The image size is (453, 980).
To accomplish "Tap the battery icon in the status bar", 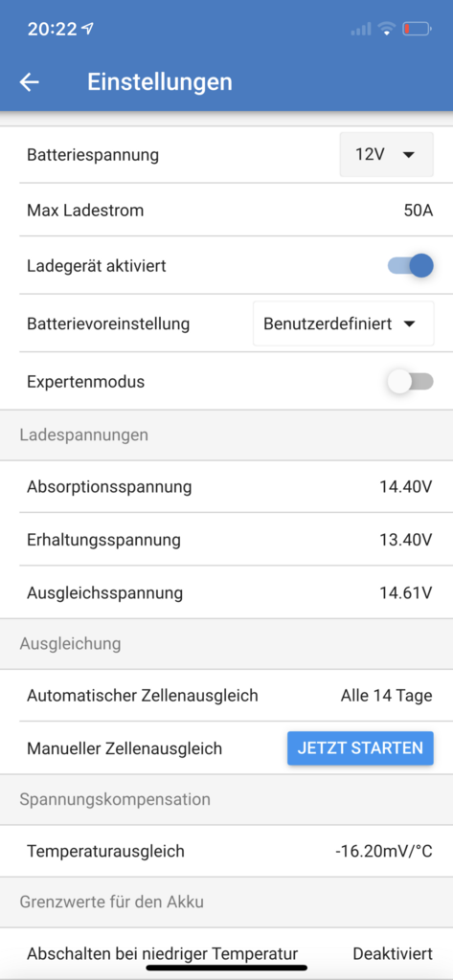I will click(417, 29).
